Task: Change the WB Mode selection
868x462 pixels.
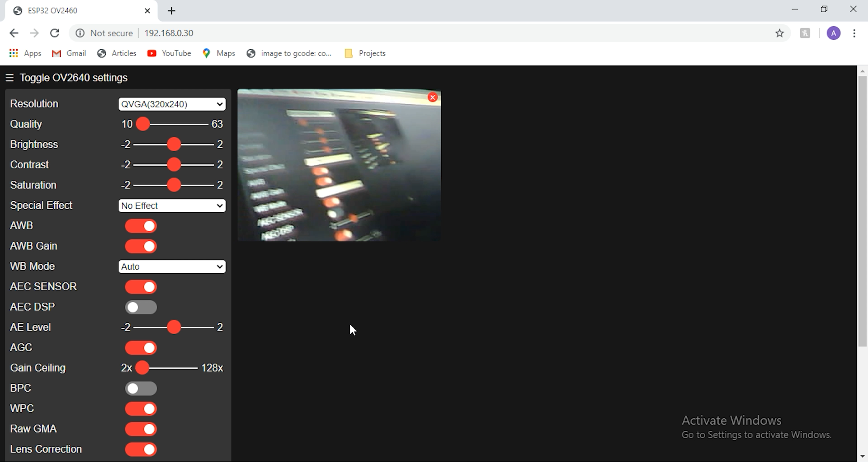Action: (x=171, y=266)
